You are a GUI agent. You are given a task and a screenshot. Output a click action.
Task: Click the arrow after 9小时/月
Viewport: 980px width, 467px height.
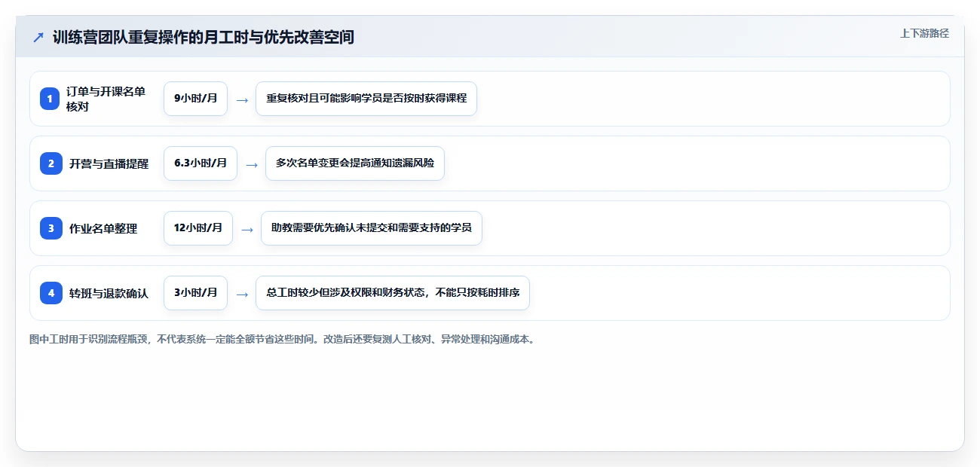(x=241, y=99)
